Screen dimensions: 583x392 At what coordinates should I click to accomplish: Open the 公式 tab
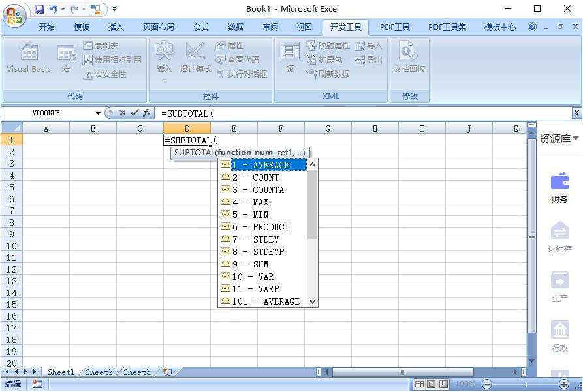coord(201,27)
